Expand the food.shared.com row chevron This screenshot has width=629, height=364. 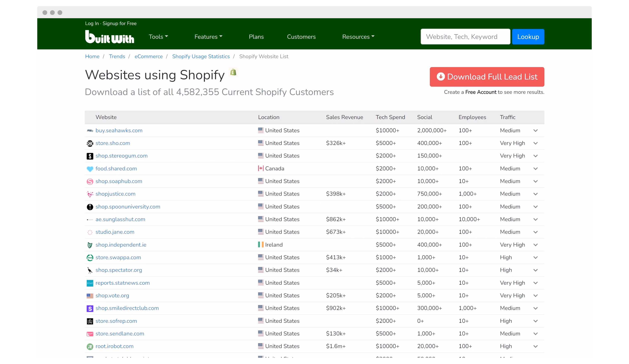click(535, 169)
